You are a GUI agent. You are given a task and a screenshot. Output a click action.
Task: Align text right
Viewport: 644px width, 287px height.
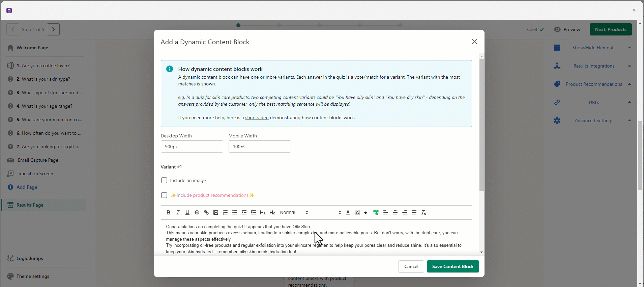click(405, 212)
